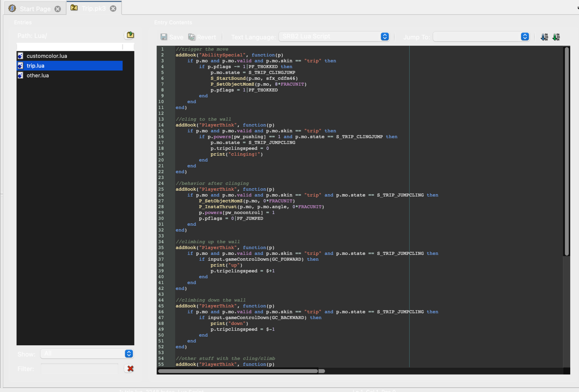Select the other.lua entry
Viewport: 579px width, 392px height.
[70, 75]
